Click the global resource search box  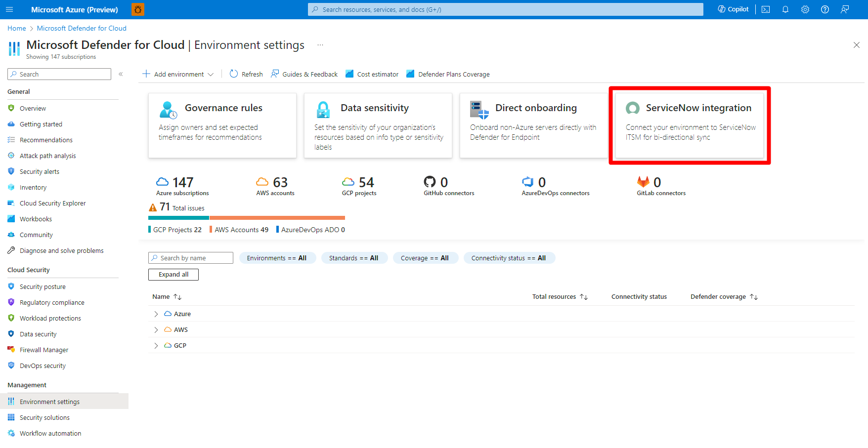[505, 9]
